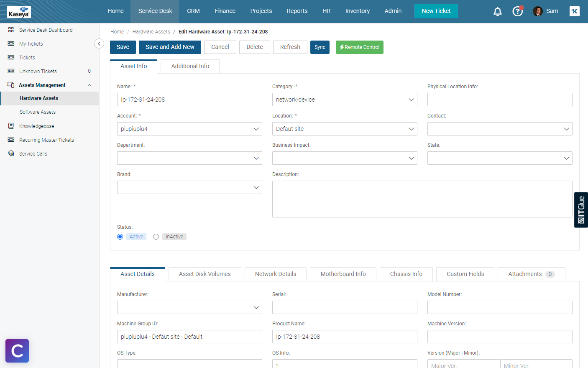The height and width of the screenshot is (368, 588).
Task: Expand the Account dropdown
Action: point(189,129)
